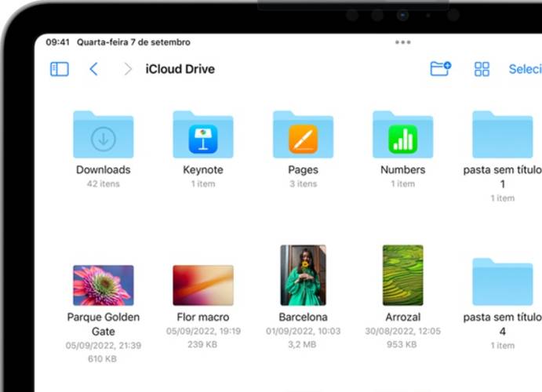Screen dimensions: 542x392
Task: Open the Arrozal photo
Action: point(403,275)
